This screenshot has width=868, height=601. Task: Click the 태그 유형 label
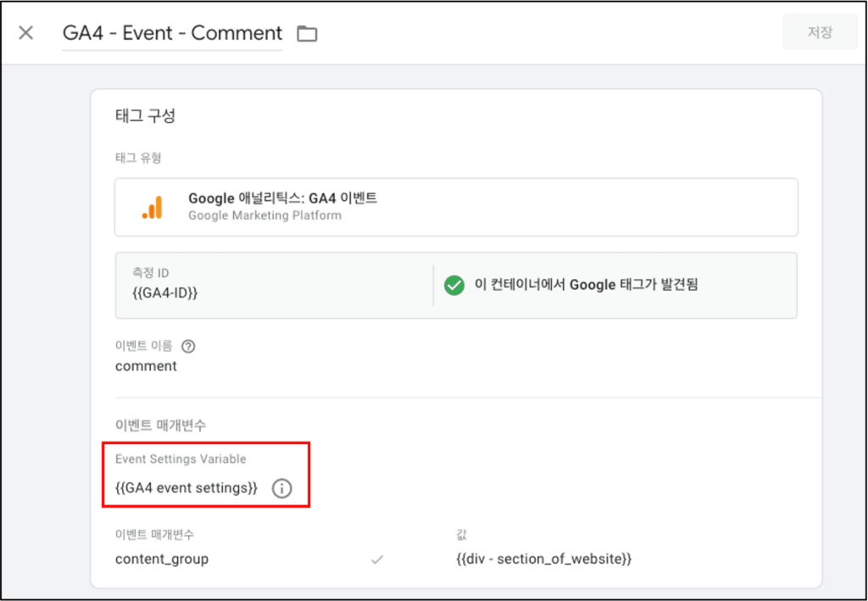click(x=138, y=158)
